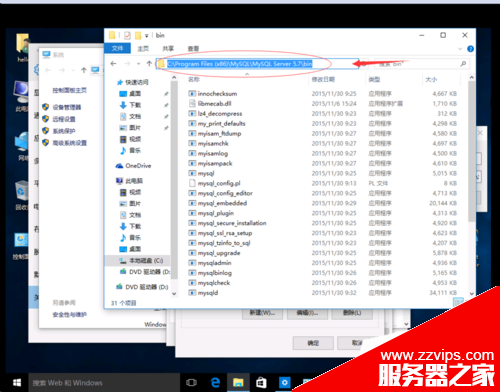Select the myisam_ftdump file name
Viewport: 500px width, 392px height.
pos(219,134)
